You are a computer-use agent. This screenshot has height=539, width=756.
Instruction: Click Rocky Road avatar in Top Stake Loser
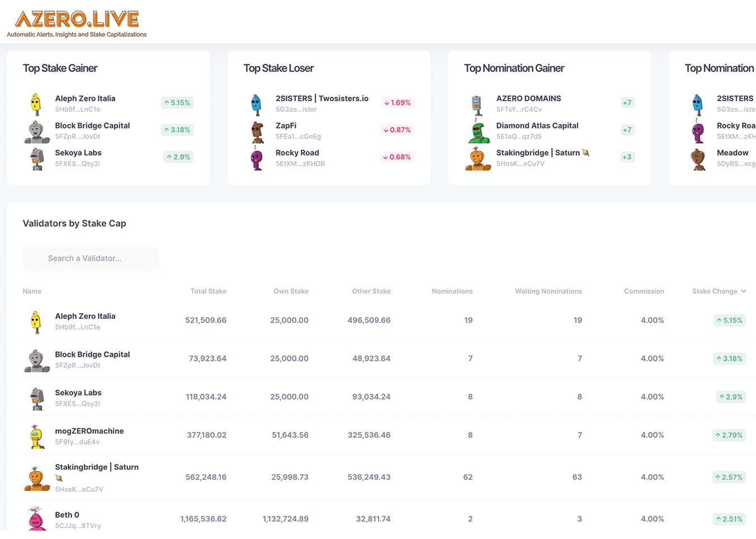pyautogui.click(x=257, y=159)
